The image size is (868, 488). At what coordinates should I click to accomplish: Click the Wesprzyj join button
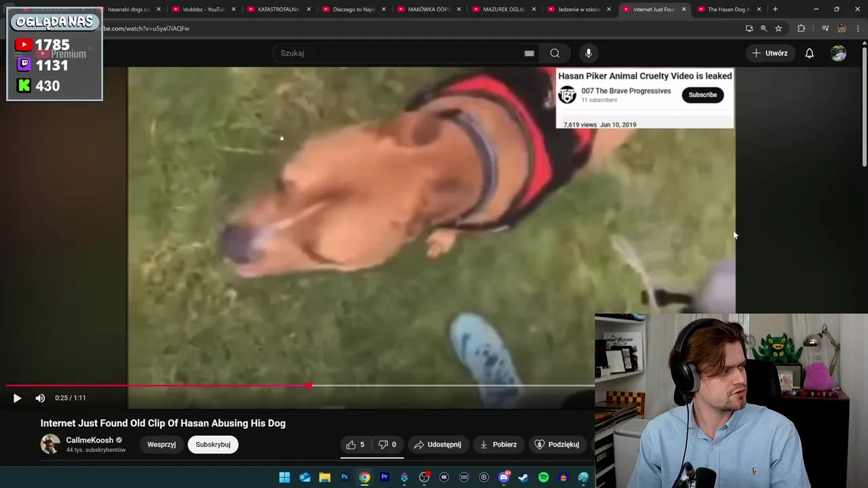pos(161,445)
